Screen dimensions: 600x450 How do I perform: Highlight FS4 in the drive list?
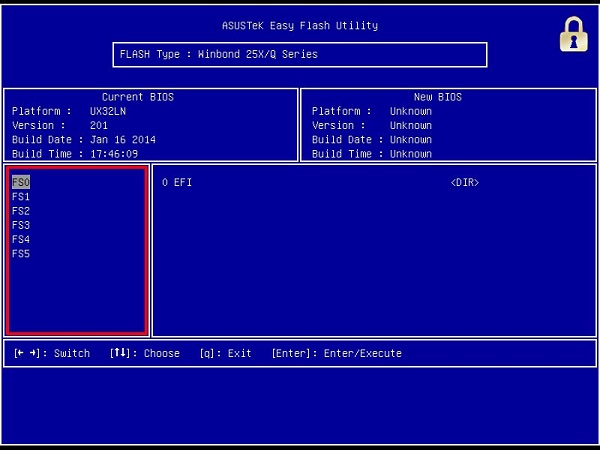21,239
